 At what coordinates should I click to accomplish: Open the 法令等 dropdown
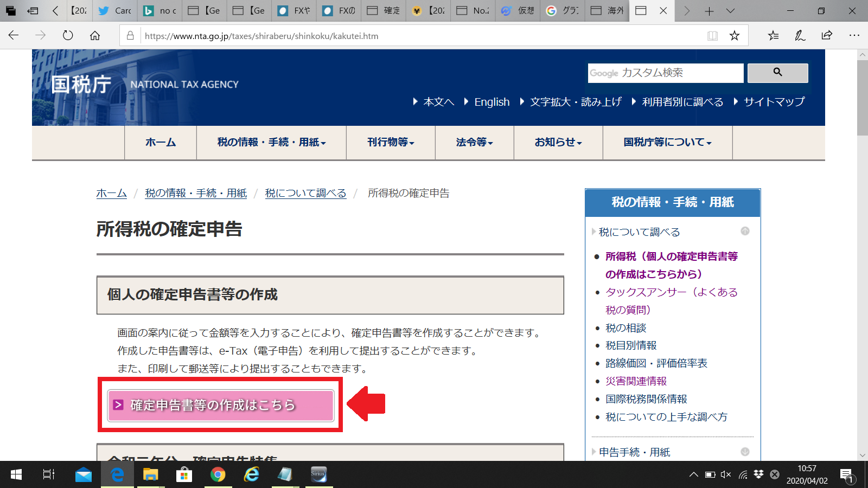click(x=474, y=143)
